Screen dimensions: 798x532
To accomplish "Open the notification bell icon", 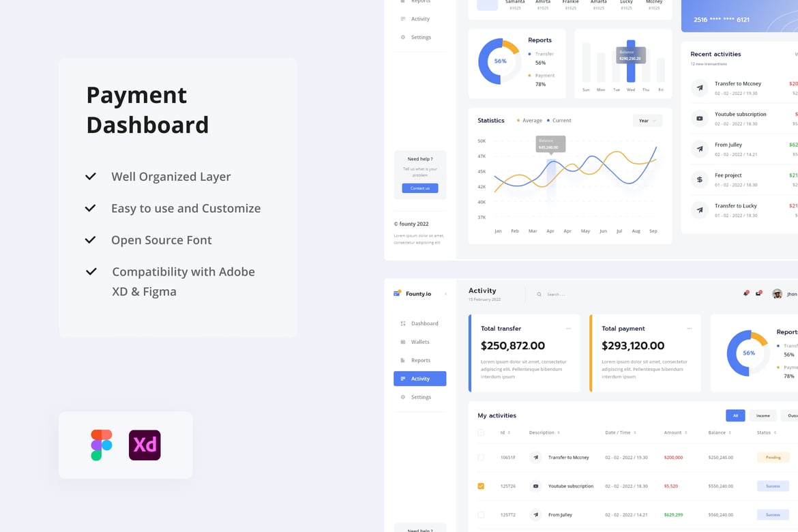I will pos(745,294).
